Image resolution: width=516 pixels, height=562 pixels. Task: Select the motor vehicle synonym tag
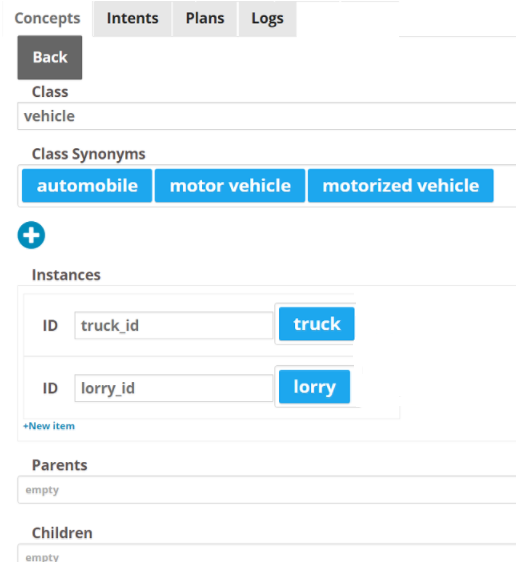(230, 186)
